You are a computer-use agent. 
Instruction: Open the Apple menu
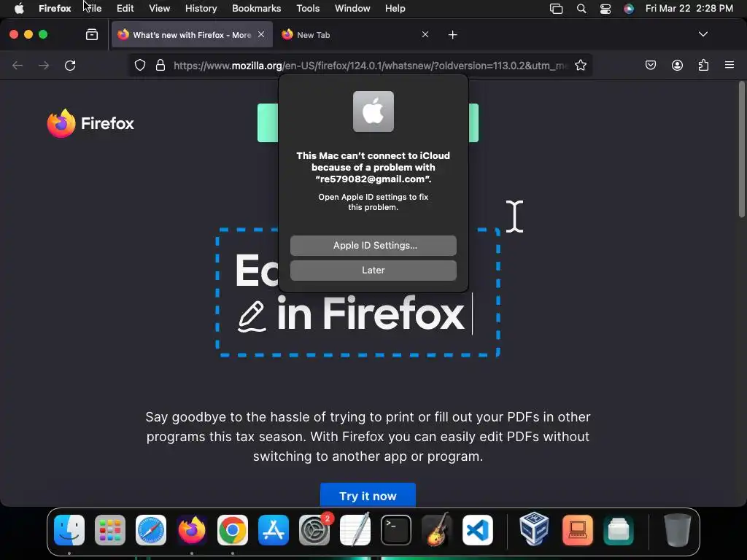click(x=19, y=8)
